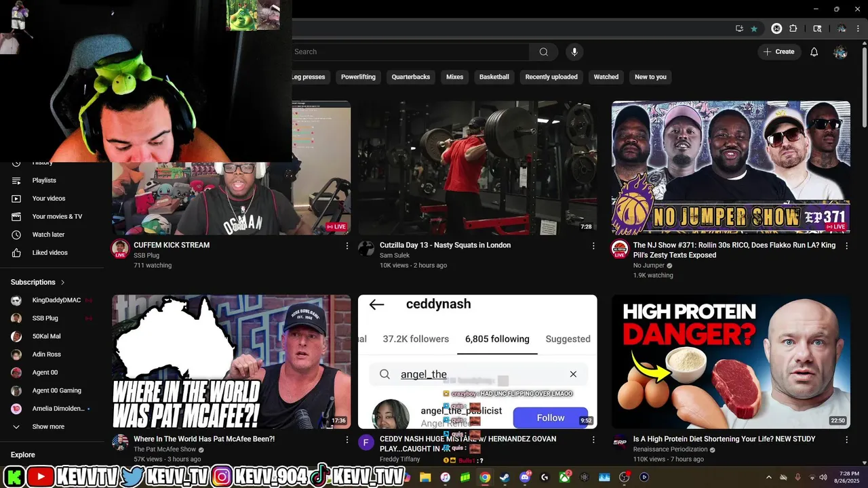Click the Create button

pyautogui.click(x=779, y=52)
